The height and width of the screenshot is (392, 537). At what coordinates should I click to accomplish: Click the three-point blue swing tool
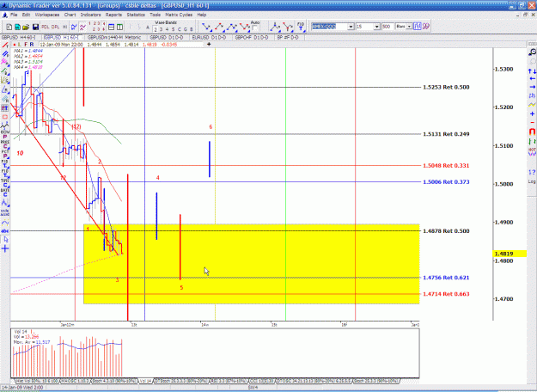tap(232, 27)
